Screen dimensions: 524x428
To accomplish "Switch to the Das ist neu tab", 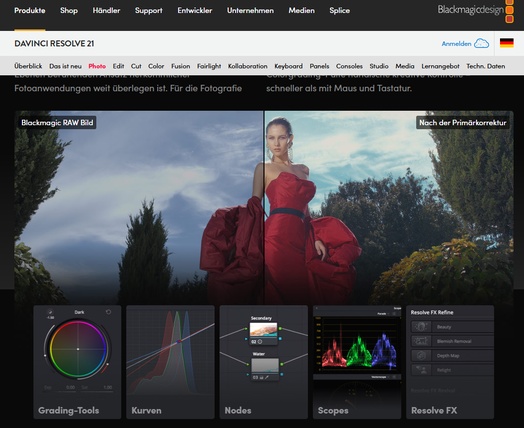I will click(x=66, y=66).
